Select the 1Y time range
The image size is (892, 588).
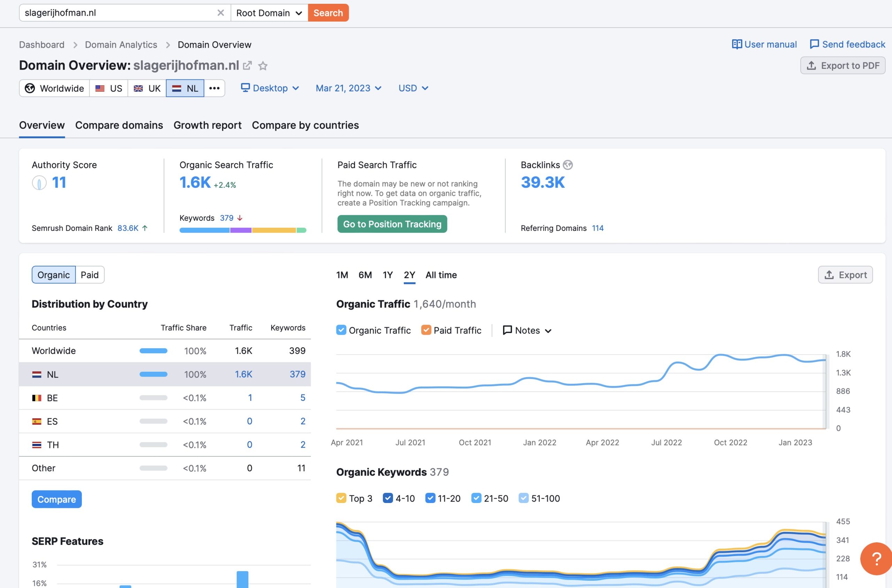tap(387, 275)
